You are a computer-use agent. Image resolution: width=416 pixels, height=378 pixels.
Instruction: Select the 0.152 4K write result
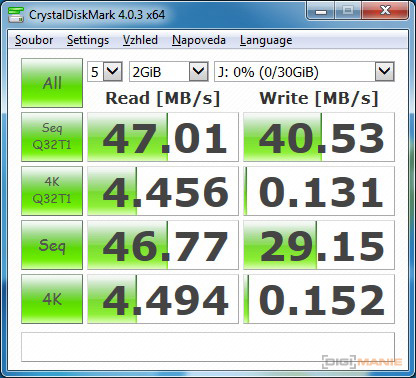click(319, 299)
